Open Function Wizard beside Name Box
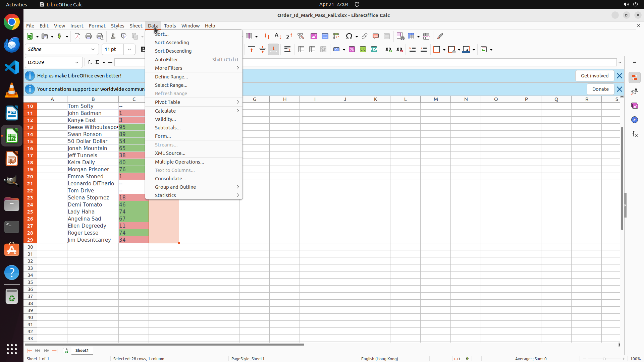The height and width of the screenshot is (362, 644). tap(90, 62)
